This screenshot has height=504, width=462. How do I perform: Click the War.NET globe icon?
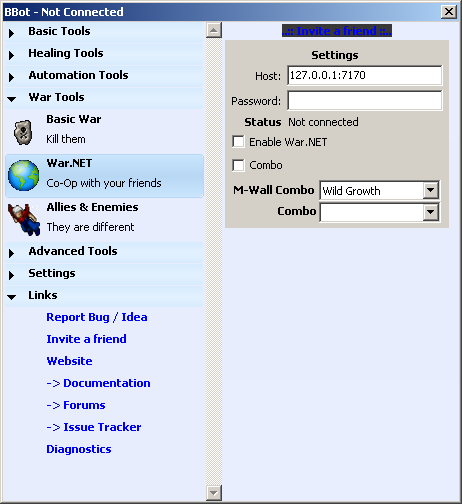[23, 175]
